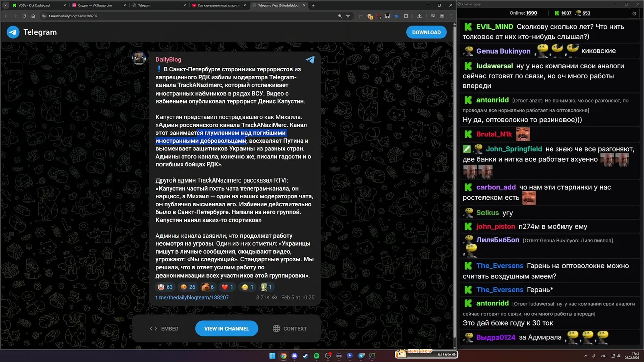The image size is (644, 362).
Task: Click the CONTEXT button
Action: coord(290,329)
